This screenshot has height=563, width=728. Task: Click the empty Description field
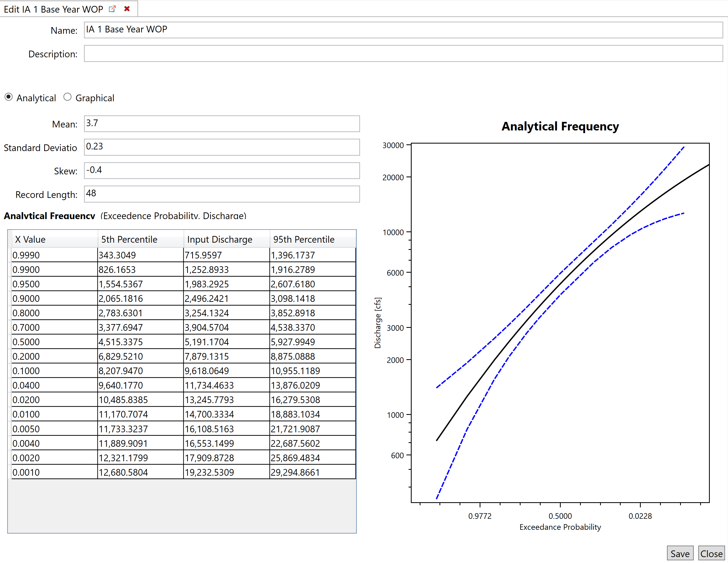pos(403,54)
